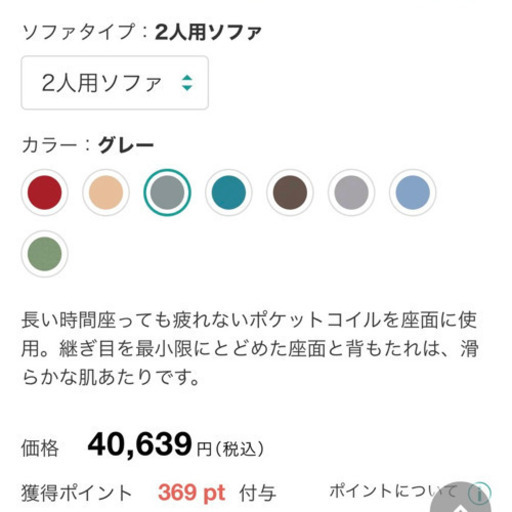Select the red color swatch
Image resolution: width=512 pixels, height=512 pixels.
pos(45,192)
